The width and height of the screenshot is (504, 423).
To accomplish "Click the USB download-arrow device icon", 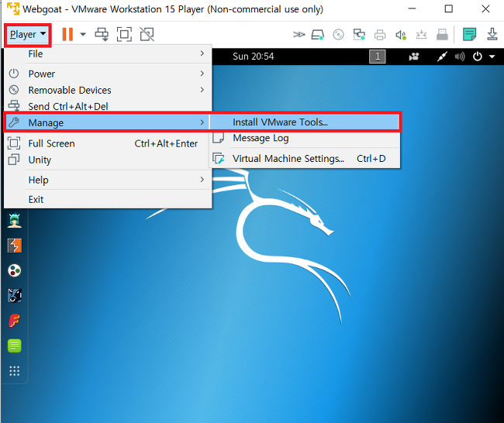I will point(421,34).
